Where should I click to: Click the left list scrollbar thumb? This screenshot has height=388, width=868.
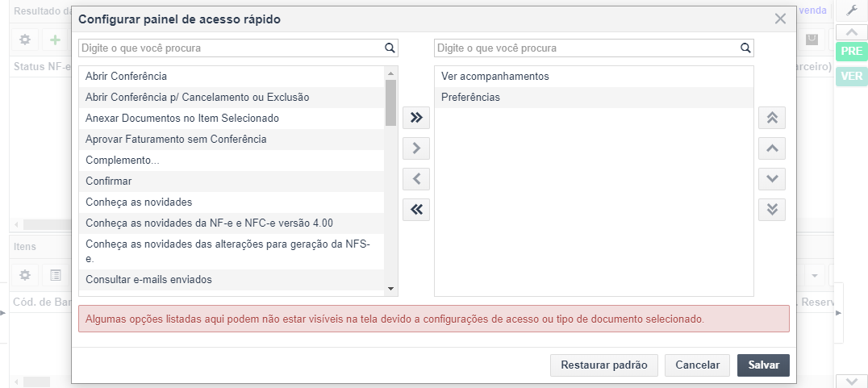pos(390,103)
